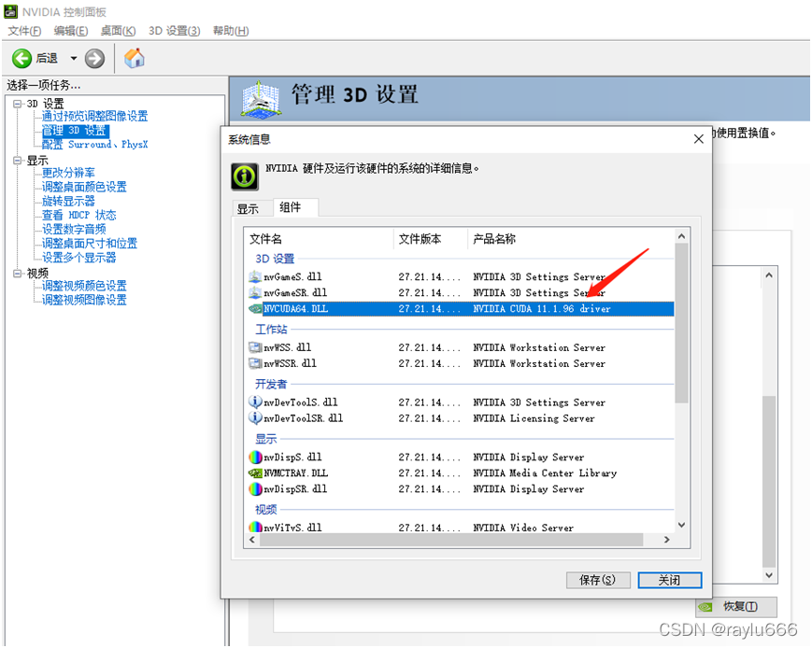Open 查看 HDCP 状态 task
Viewport: 812px width, 648px height.
[x=79, y=216]
